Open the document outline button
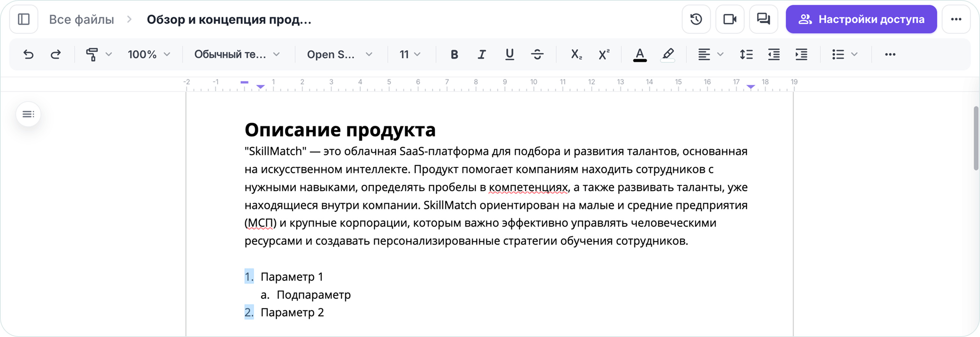 click(28, 114)
